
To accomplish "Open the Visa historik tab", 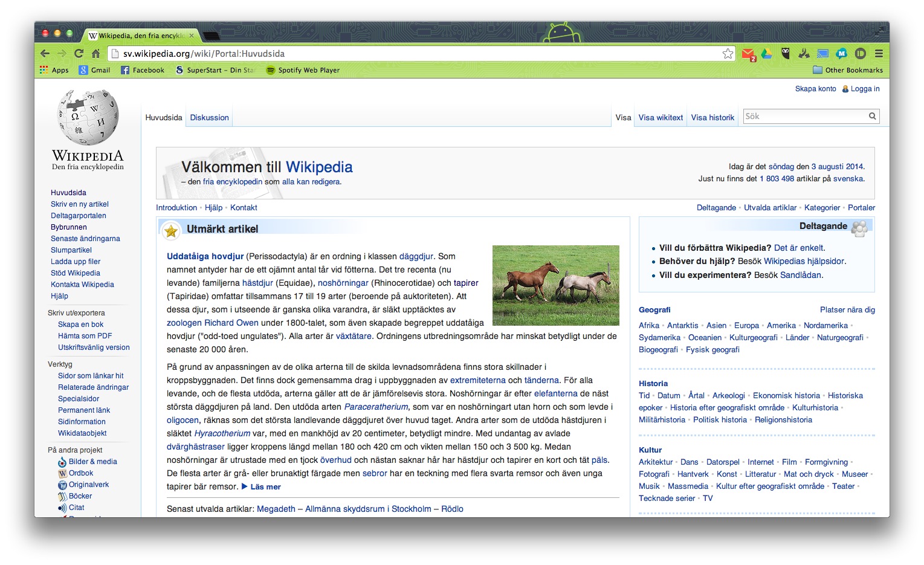I will [x=712, y=118].
